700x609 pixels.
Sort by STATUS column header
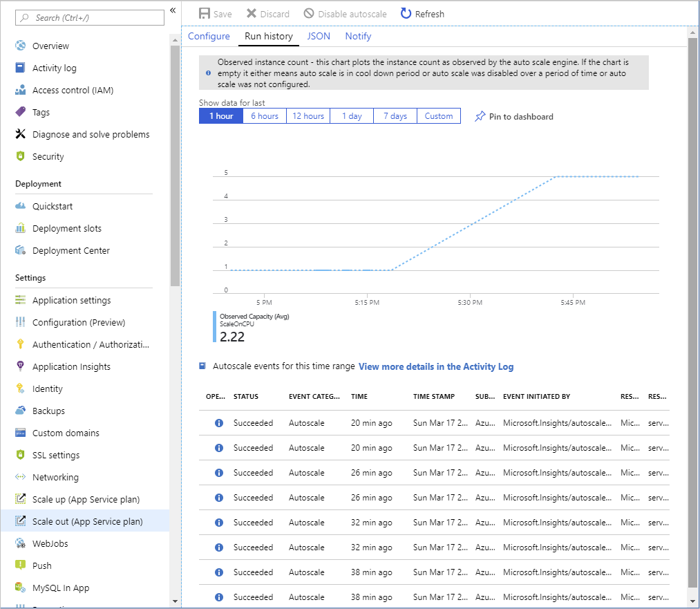tap(246, 397)
